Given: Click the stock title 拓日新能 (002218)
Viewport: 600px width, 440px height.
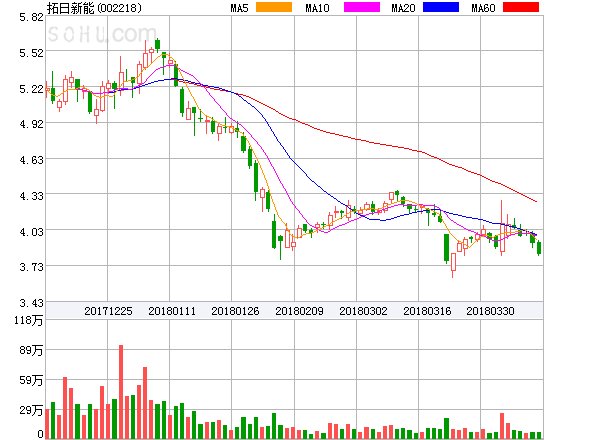Looking at the screenshot, I should [x=94, y=8].
